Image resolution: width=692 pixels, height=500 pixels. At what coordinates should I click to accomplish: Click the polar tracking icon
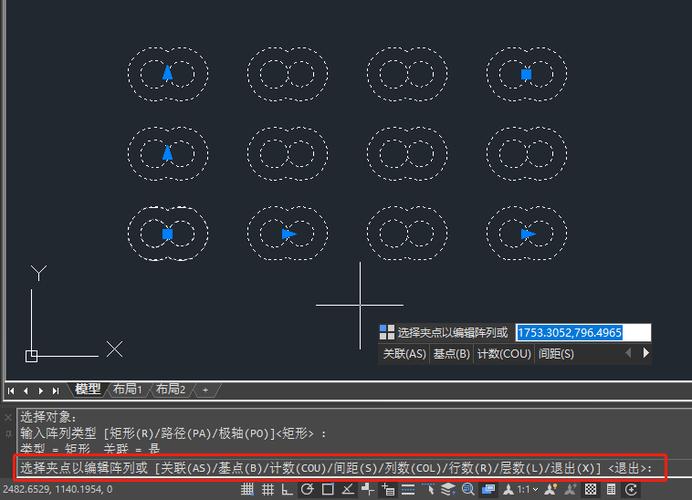tap(308, 490)
